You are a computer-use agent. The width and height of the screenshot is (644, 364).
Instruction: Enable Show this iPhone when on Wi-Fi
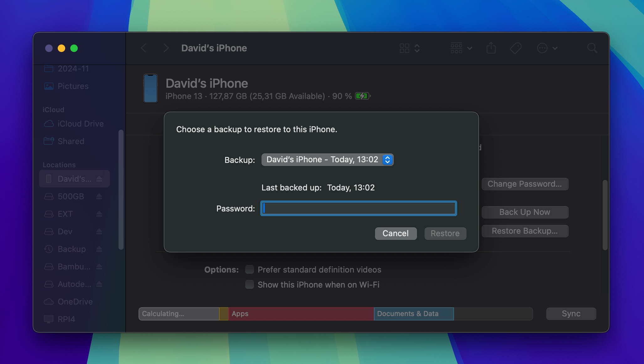pos(249,284)
